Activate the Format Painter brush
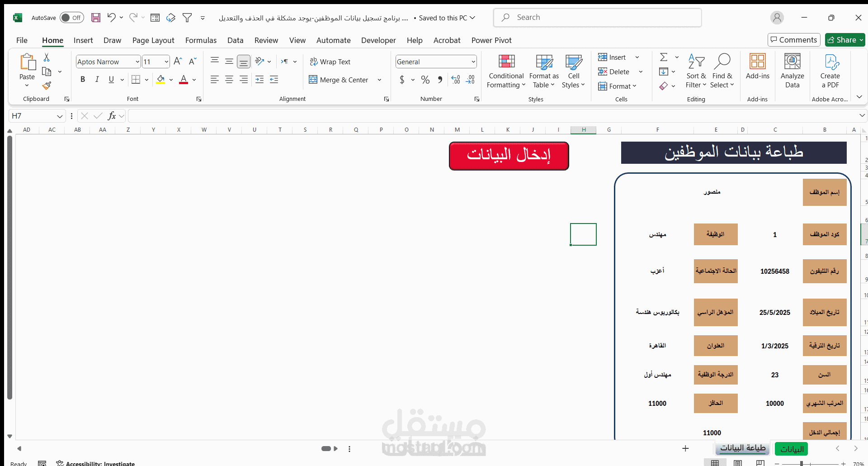 click(x=47, y=86)
